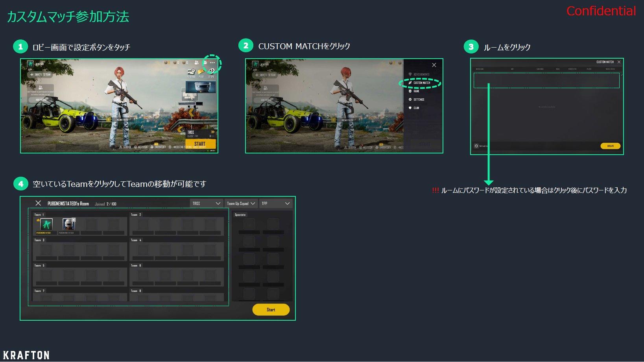Open the Team Up Squad dropdown
Image resolution: width=644 pixels, height=362 pixels.
tap(241, 203)
